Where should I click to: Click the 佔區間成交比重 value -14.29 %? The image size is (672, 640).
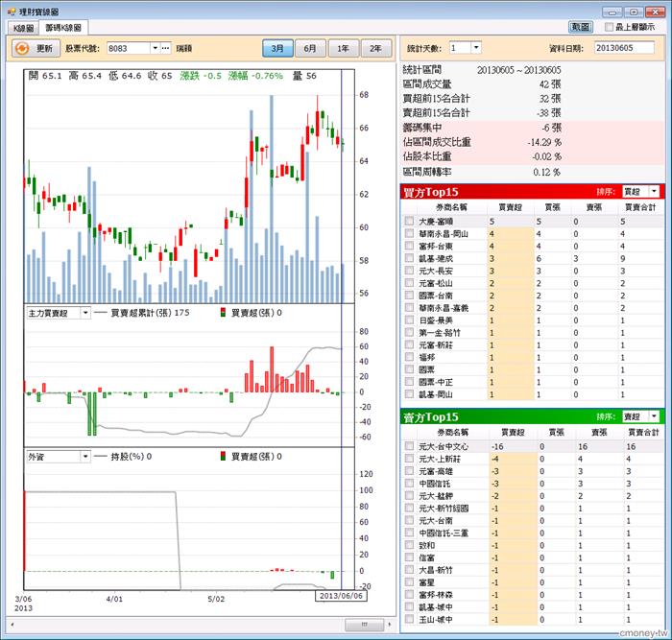coord(544,142)
